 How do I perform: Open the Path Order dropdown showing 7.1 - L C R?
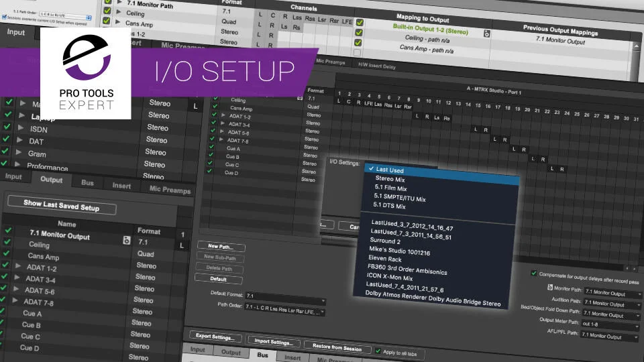pyautogui.click(x=284, y=308)
